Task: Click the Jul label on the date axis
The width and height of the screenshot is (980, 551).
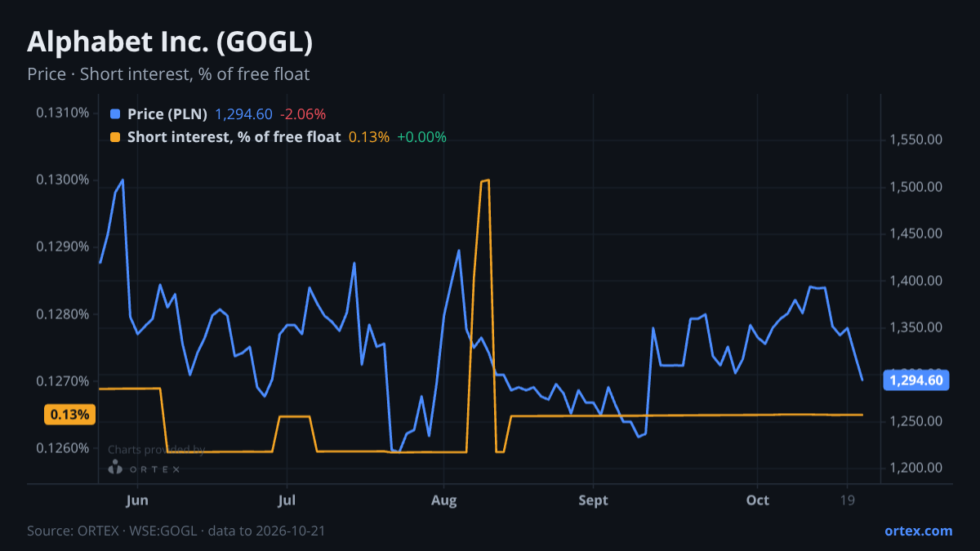Action: [287, 500]
